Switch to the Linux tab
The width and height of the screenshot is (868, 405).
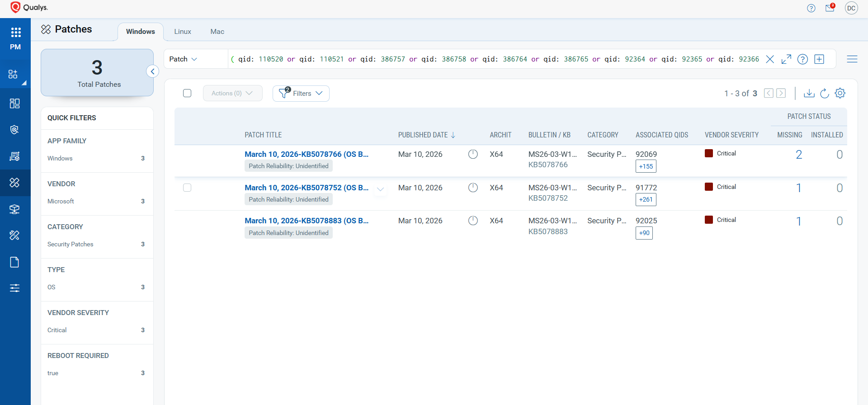(183, 32)
